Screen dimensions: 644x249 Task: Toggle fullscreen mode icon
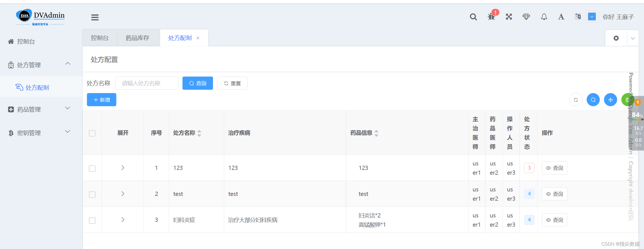pos(509,17)
